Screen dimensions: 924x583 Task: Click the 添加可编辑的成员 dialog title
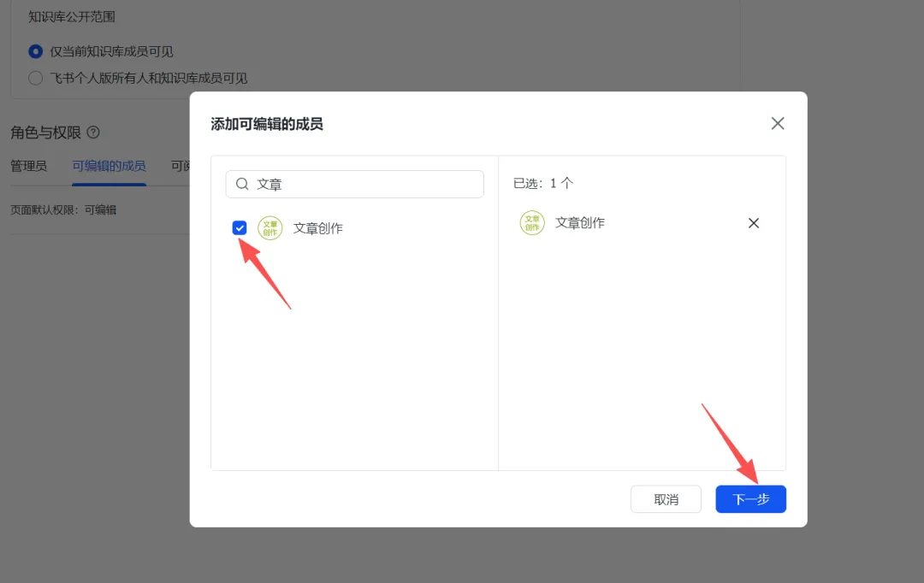point(267,124)
